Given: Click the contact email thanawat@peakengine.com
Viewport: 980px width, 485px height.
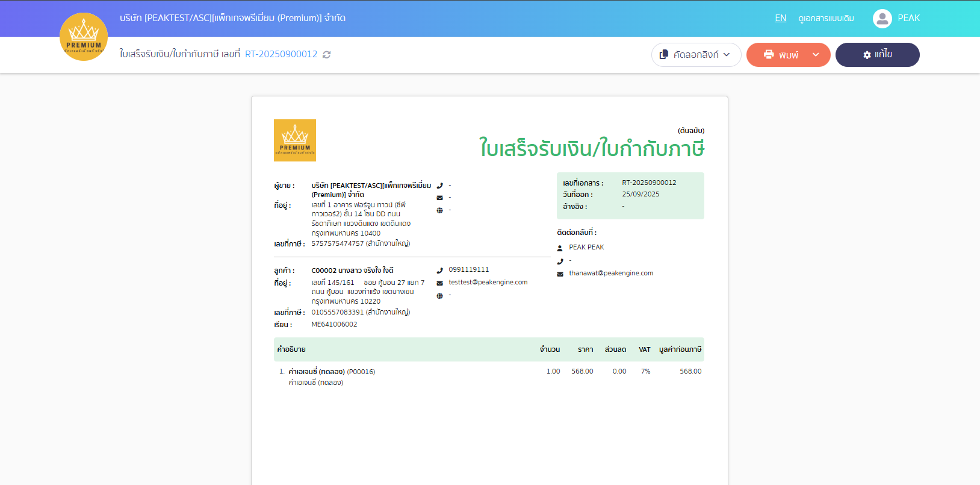Looking at the screenshot, I should point(611,273).
